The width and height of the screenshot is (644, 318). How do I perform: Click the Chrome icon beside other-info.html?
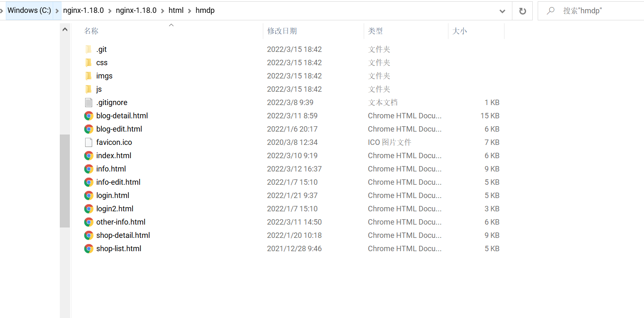click(x=88, y=222)
